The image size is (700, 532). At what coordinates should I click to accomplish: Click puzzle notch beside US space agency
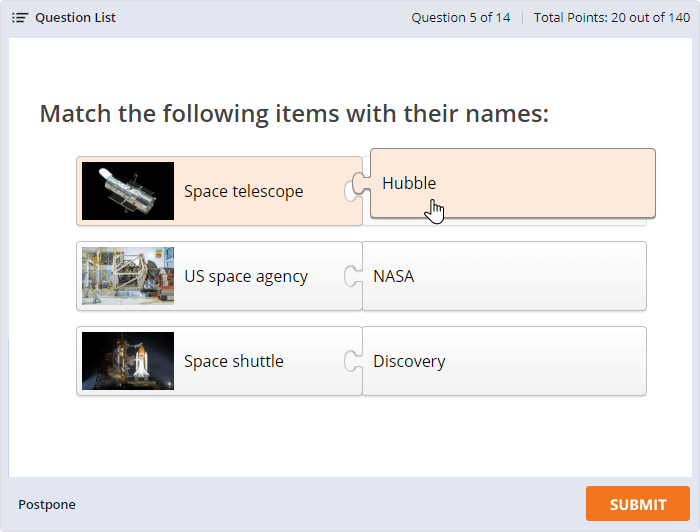[353, 276]
